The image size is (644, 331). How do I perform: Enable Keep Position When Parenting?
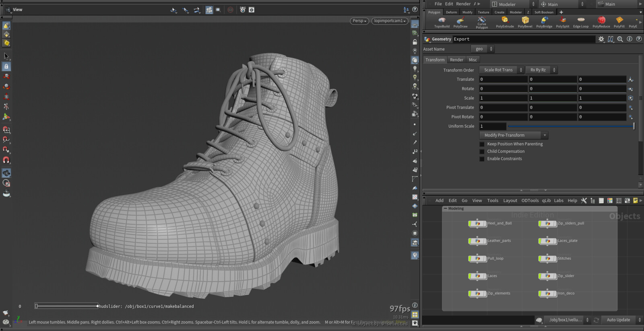click(x=482, y=144)
